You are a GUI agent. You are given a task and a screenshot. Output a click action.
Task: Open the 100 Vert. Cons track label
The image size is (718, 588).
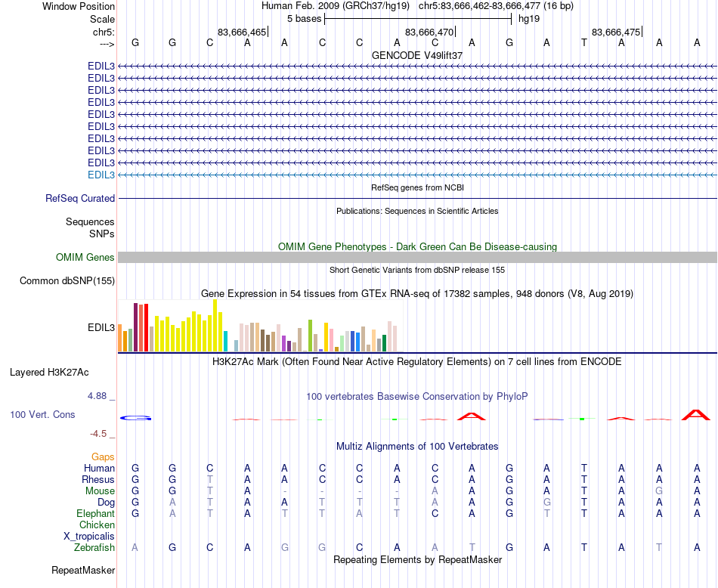point(42,414)
